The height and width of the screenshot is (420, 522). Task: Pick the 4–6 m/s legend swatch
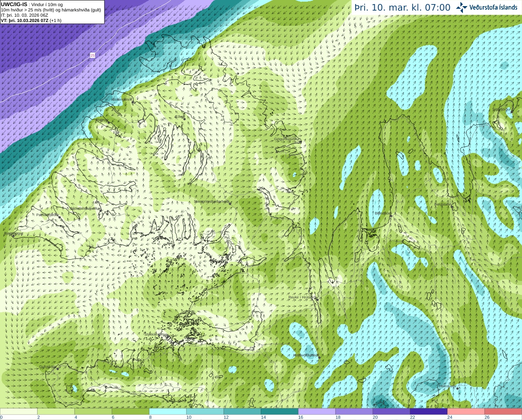point(93,411)
